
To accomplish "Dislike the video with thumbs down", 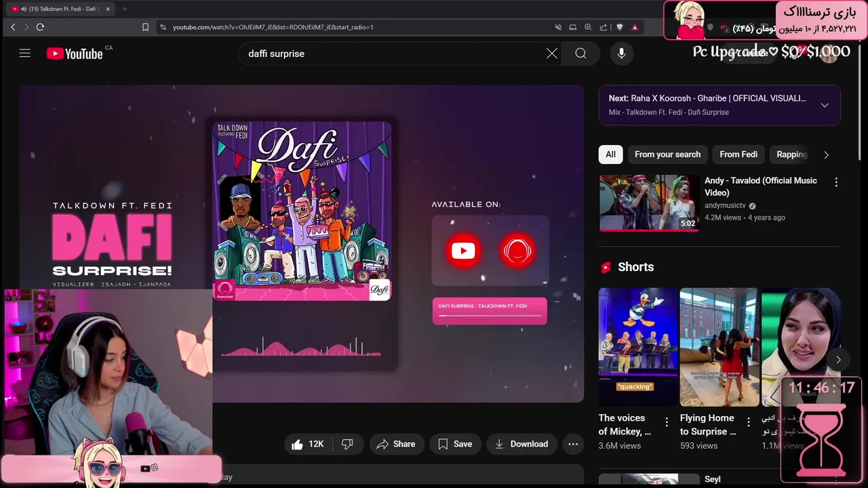I will coord(347,444).
